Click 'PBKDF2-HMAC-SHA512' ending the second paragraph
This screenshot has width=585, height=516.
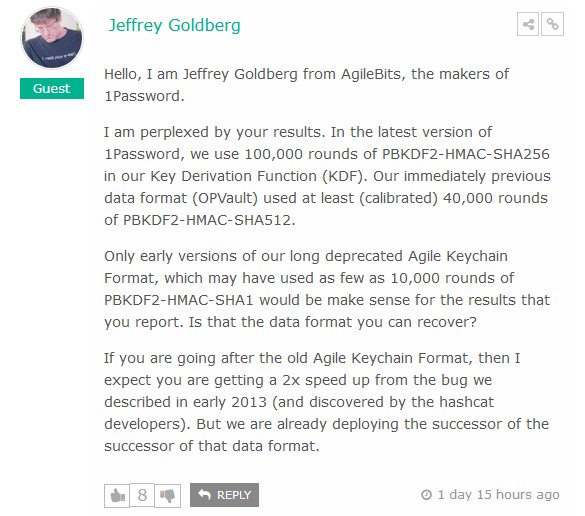click(207, 220)
